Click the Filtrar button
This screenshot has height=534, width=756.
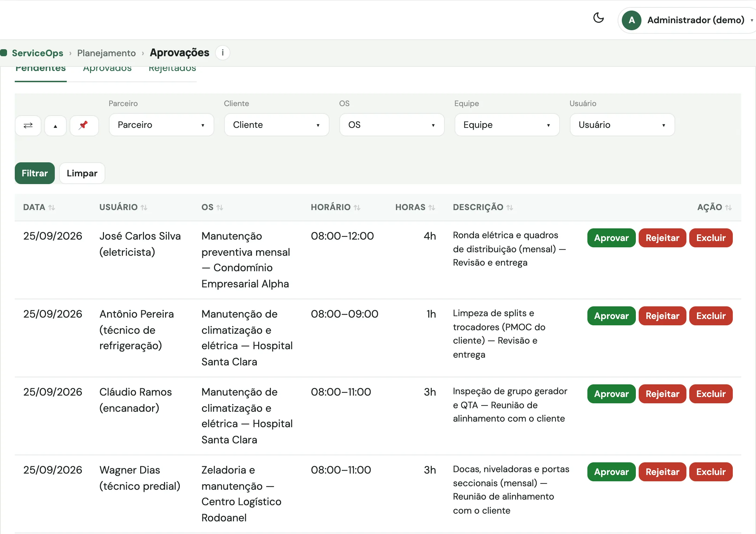coord(35,173)
